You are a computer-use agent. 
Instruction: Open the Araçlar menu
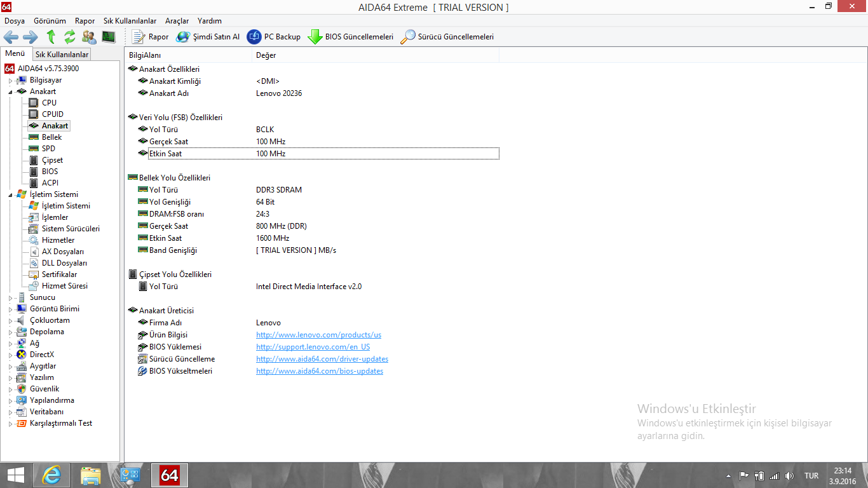tap(177, 21)
